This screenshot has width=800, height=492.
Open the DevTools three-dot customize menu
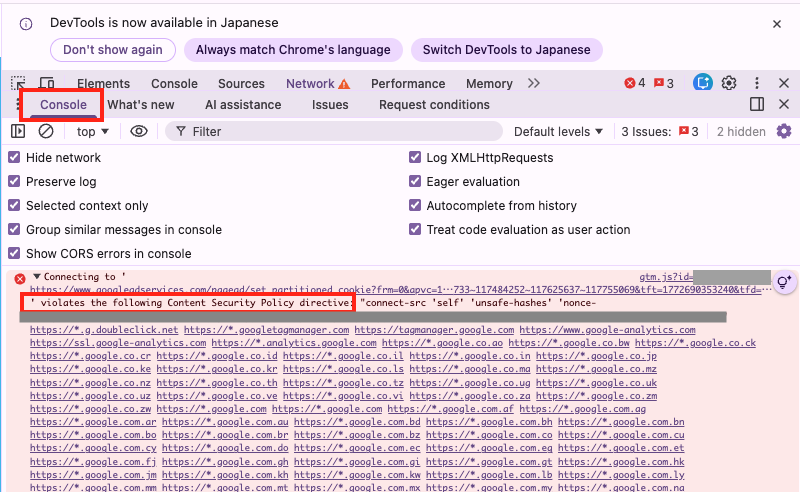757,83
